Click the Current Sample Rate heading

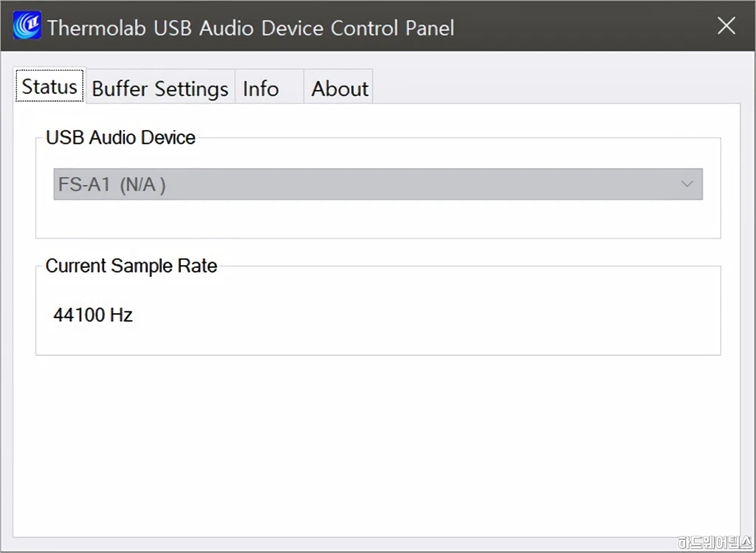(x=131, y=266)
